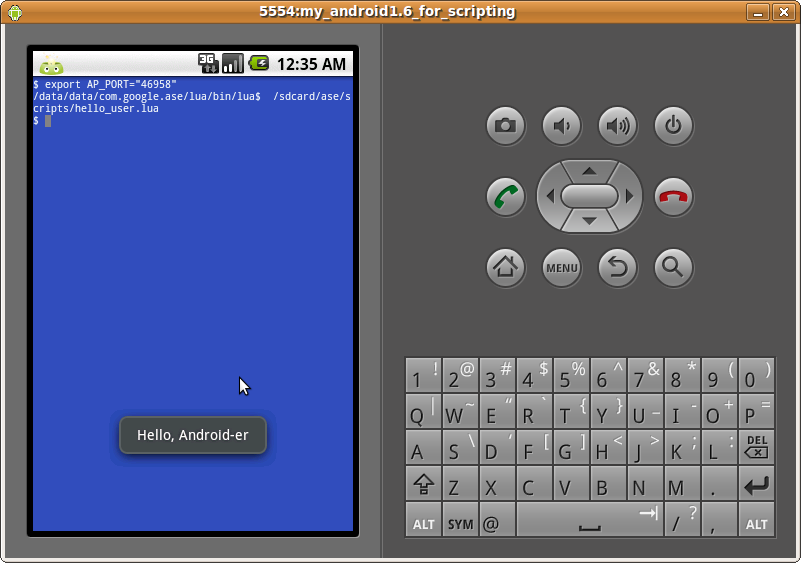
Task: Click the ASE alien notification icon
Action: [52, 64]
